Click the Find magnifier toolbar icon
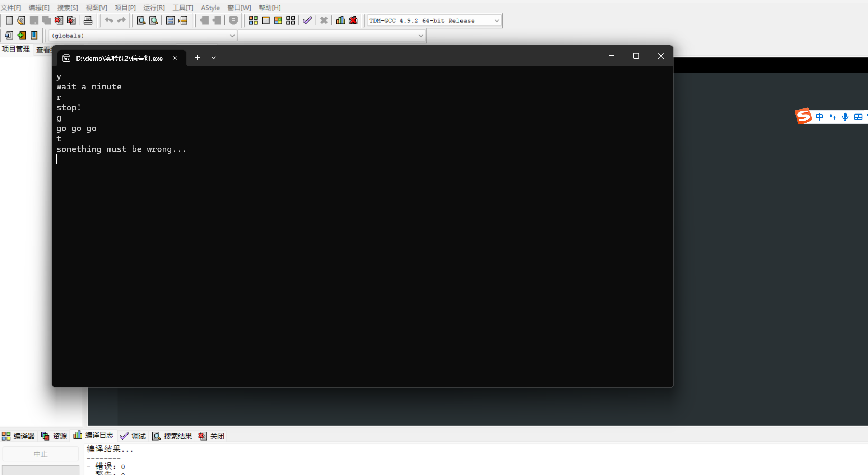868x475 pixels. (141, 20)
